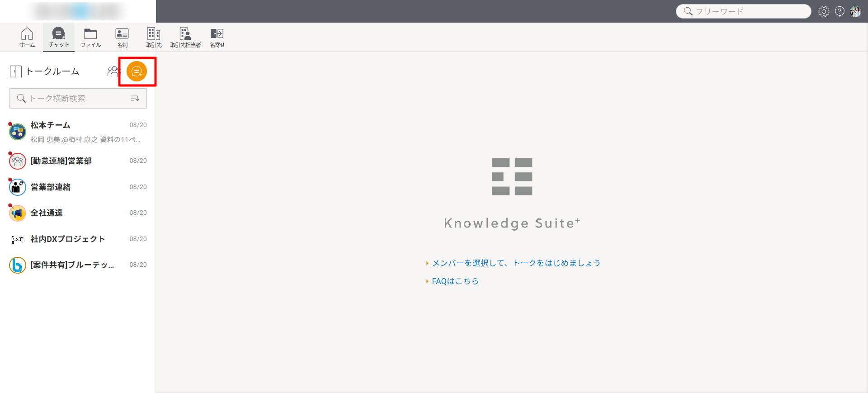Open the 取引先 (Clients) section
The height and width of the screenshot is (393, 868).
click(x=154, y=38)
